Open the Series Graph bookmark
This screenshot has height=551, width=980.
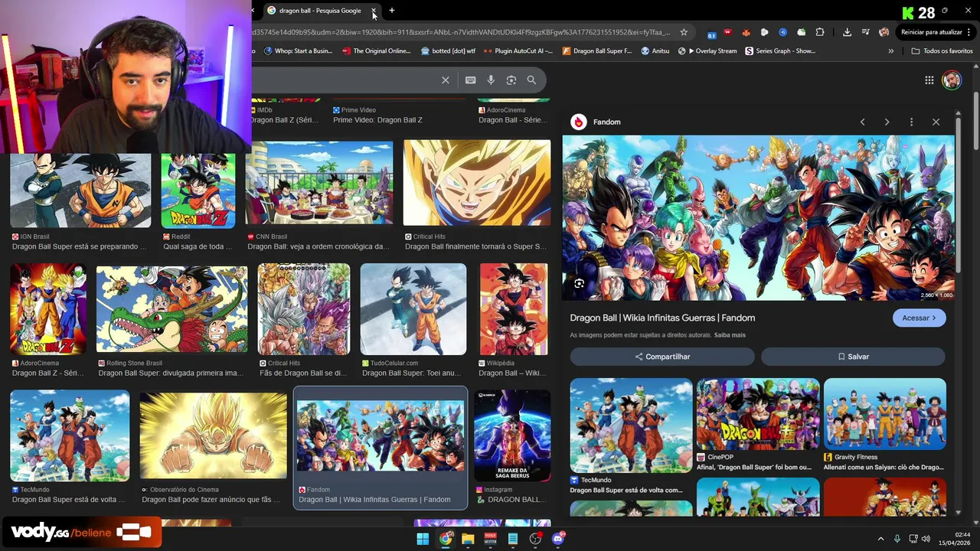click(x=780, y=51)
